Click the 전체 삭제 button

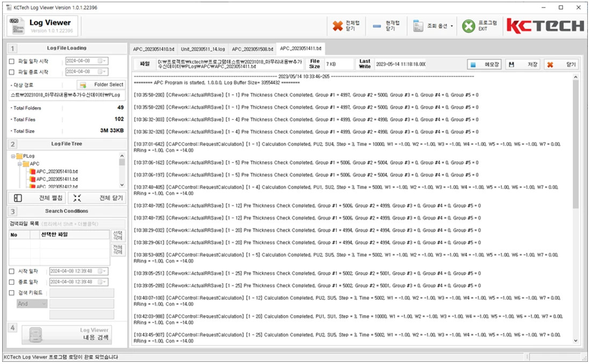pyautogui.click(x=118, y=249)
